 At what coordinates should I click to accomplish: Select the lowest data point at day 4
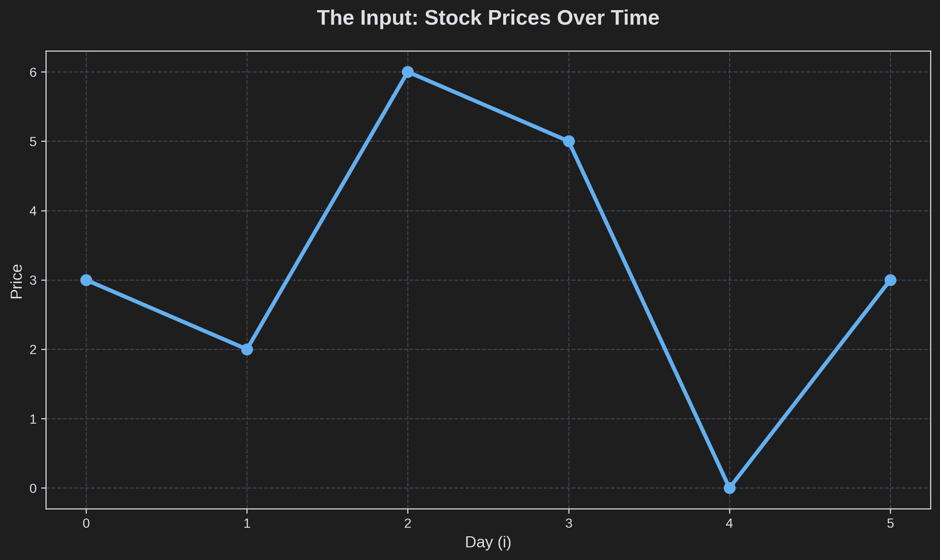730,488
